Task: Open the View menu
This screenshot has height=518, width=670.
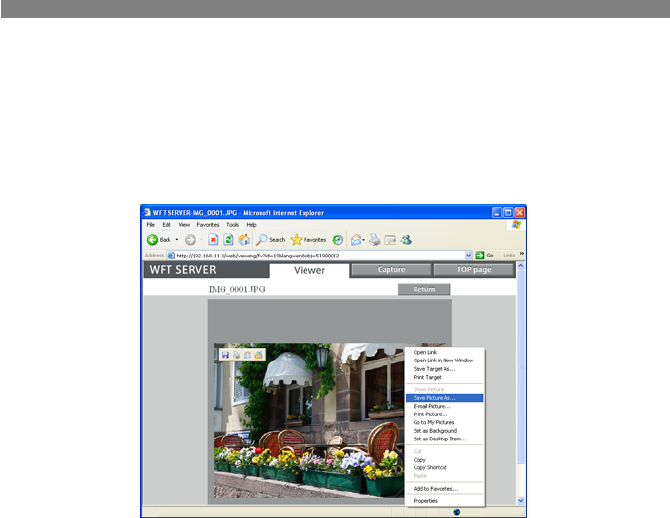Action: [x=184, y=225]
